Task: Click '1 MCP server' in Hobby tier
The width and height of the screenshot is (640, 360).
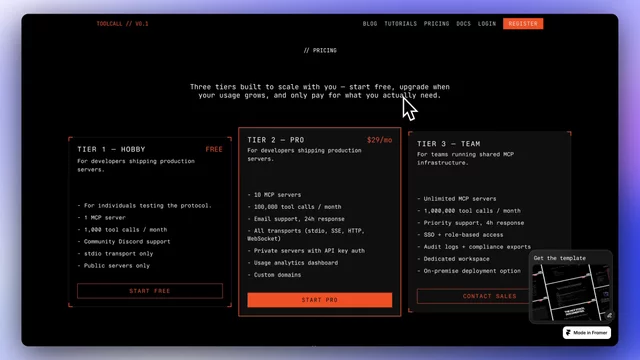Action: coord(102,218)
